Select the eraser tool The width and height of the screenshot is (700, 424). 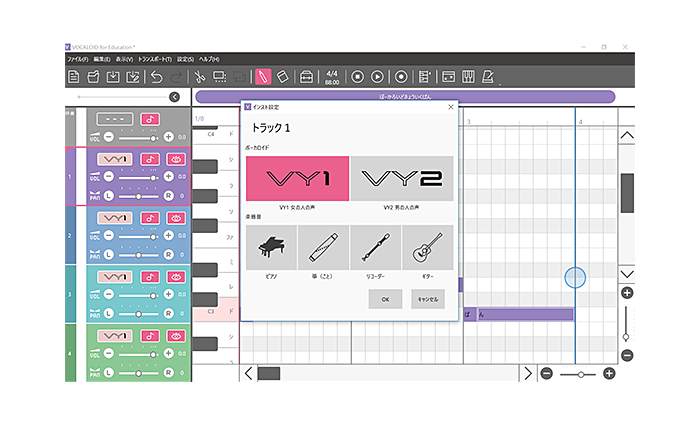coord(283,77)
